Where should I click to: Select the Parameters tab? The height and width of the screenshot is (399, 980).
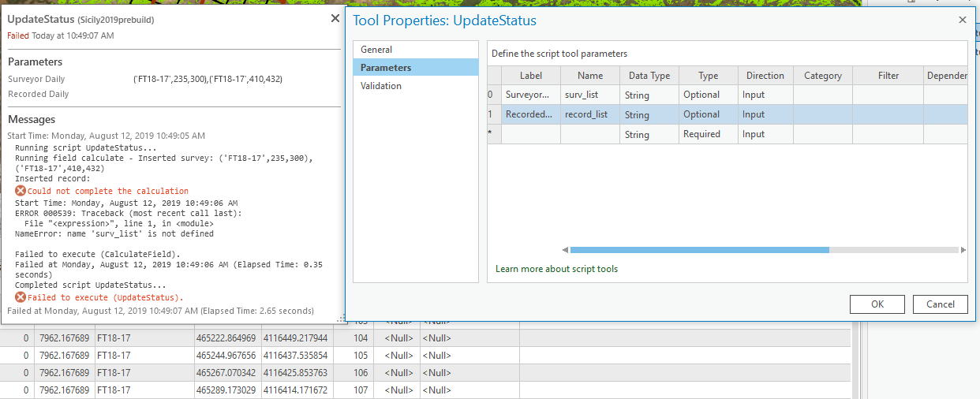pyautogui.click(x=386, y=68)
